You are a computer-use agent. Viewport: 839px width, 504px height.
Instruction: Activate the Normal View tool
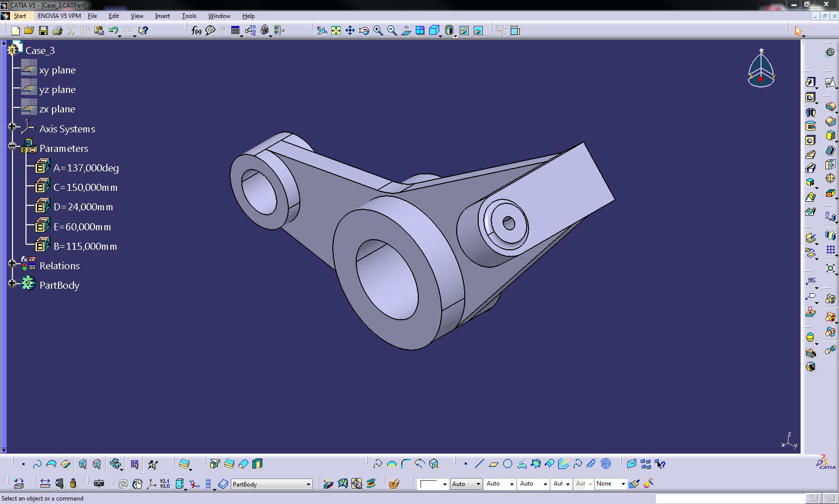coord(406,31)
